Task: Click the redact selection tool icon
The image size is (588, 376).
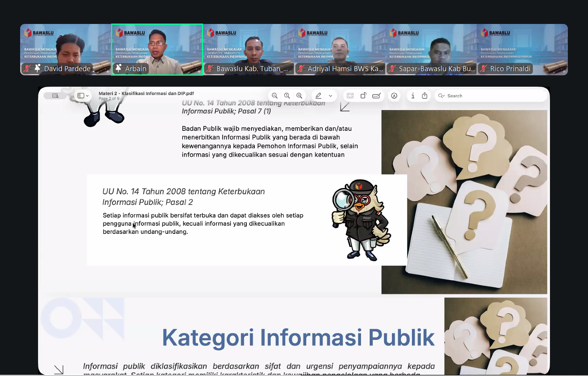Action: click(x=350, y=96)
